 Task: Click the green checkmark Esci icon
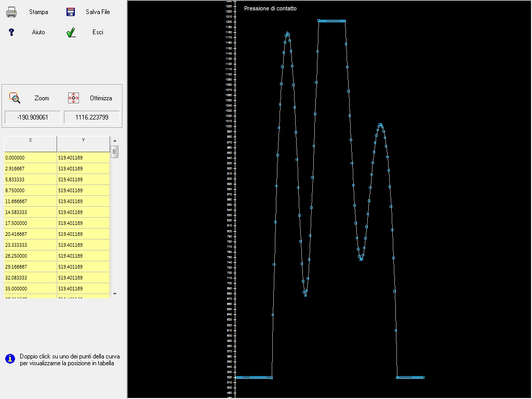[x=71, y=33]
